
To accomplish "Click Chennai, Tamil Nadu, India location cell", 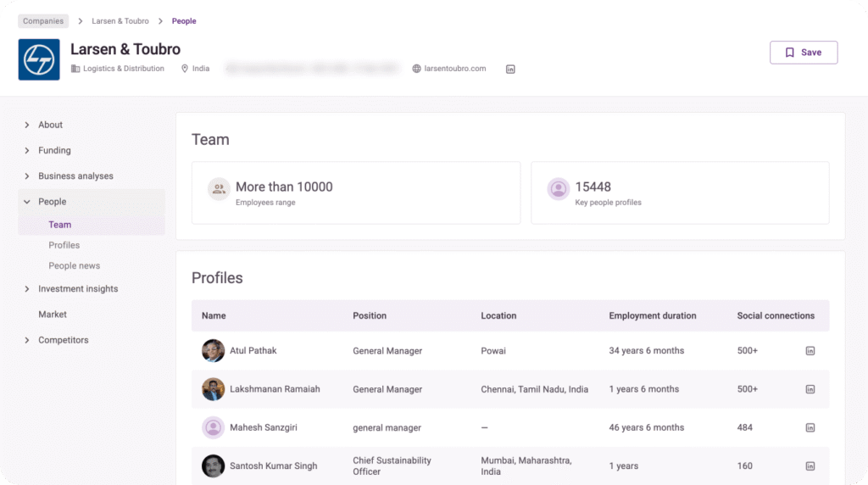I will click(534, 389).
